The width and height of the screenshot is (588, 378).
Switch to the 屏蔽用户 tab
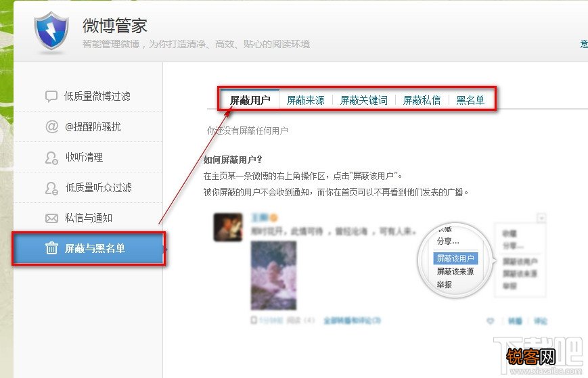click(250, 100)
